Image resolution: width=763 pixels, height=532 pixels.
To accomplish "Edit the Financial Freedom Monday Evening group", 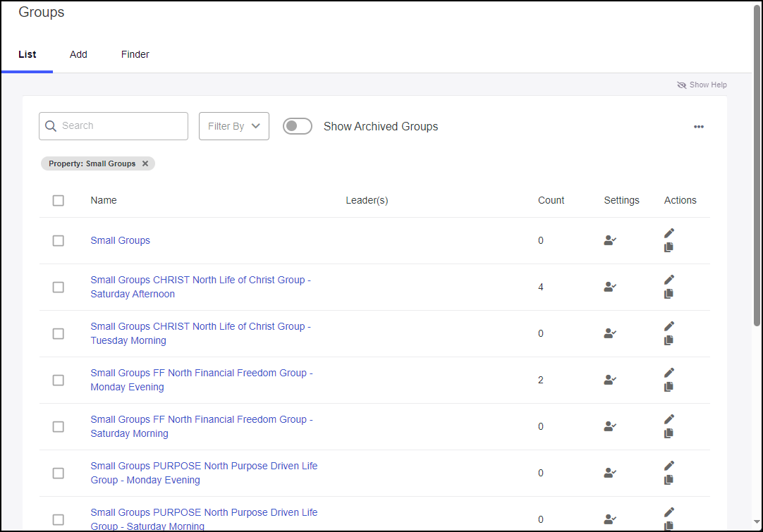I will tap(669, 372).
